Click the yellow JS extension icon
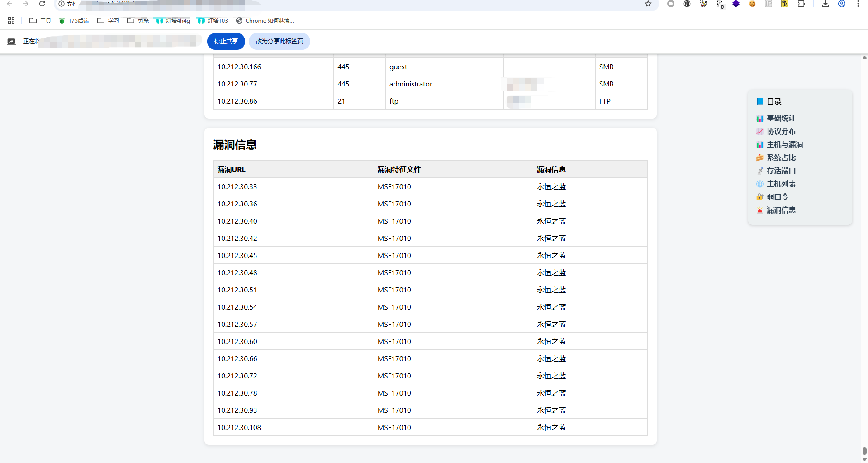Screen dimensions: 868x463 click(x=785, y=4)
